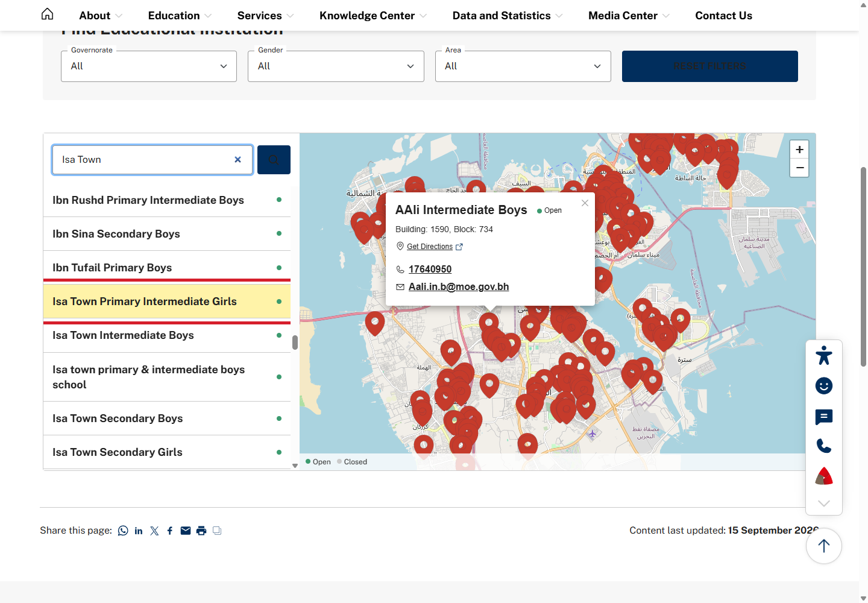This screenshot has width=868, height=603.
Task: Close the AAli Intermediate Boys popup
Action: coord(585,203)
